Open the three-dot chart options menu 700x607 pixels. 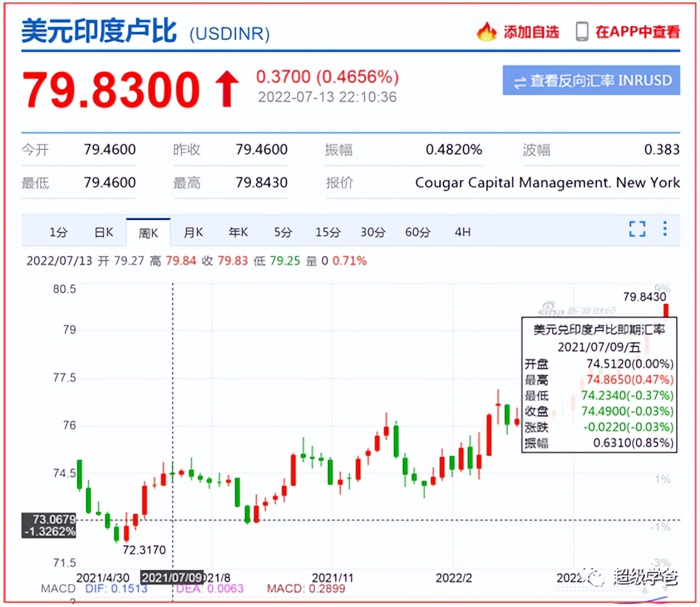pos(664,230)
